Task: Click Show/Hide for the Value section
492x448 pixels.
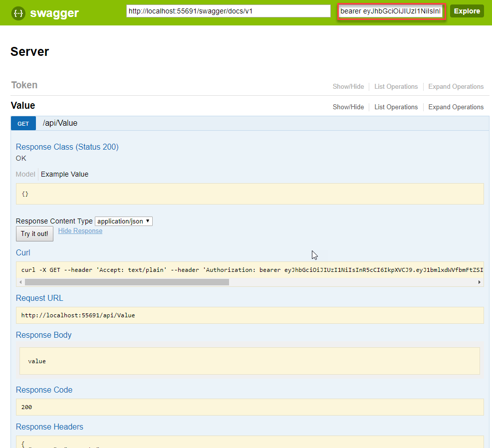Action: [348, 107]
